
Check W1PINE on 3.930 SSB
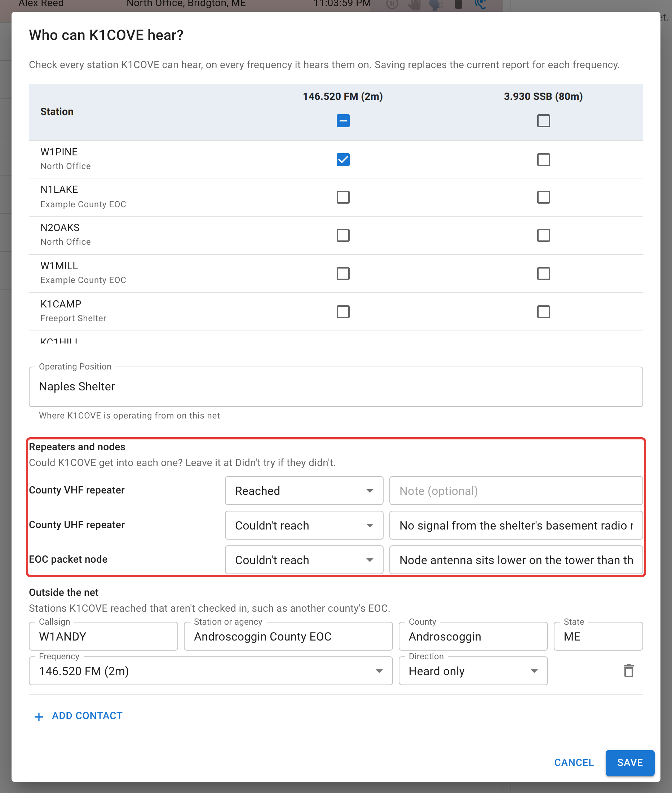coord(543,160)
